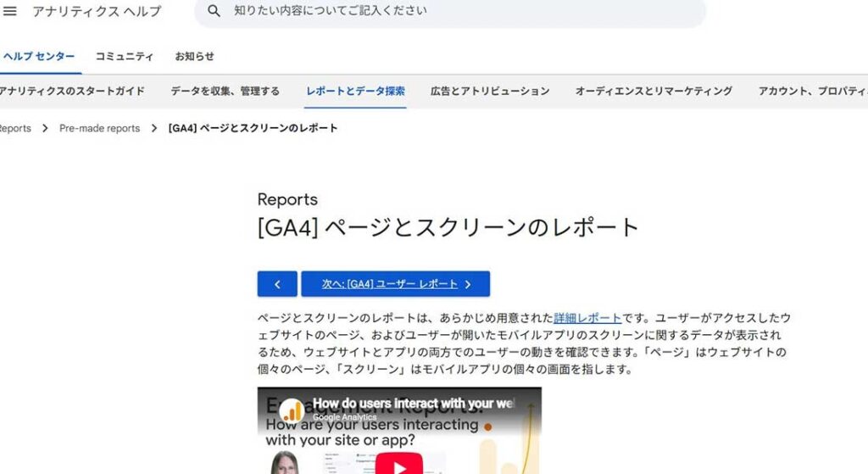Go to Pre-made reports breadcrumb

pyautogui.click(x=100, y=129)
